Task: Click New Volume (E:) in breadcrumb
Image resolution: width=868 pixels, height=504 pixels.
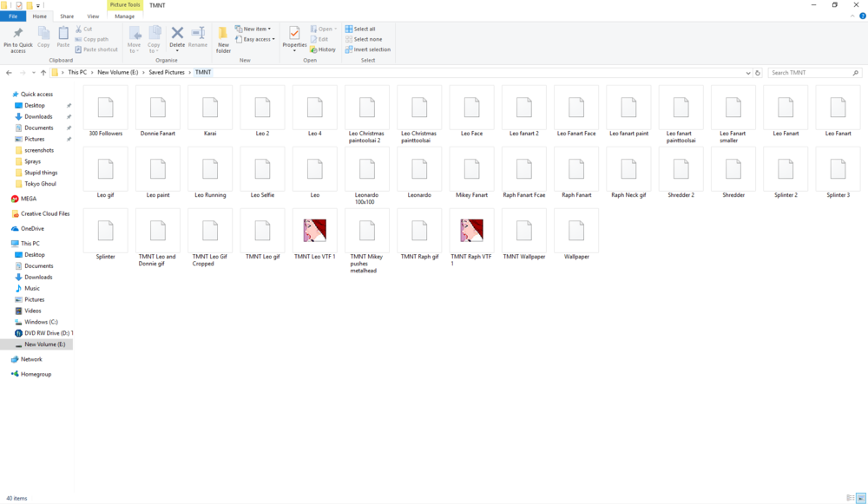Action: tap(118, 73)
